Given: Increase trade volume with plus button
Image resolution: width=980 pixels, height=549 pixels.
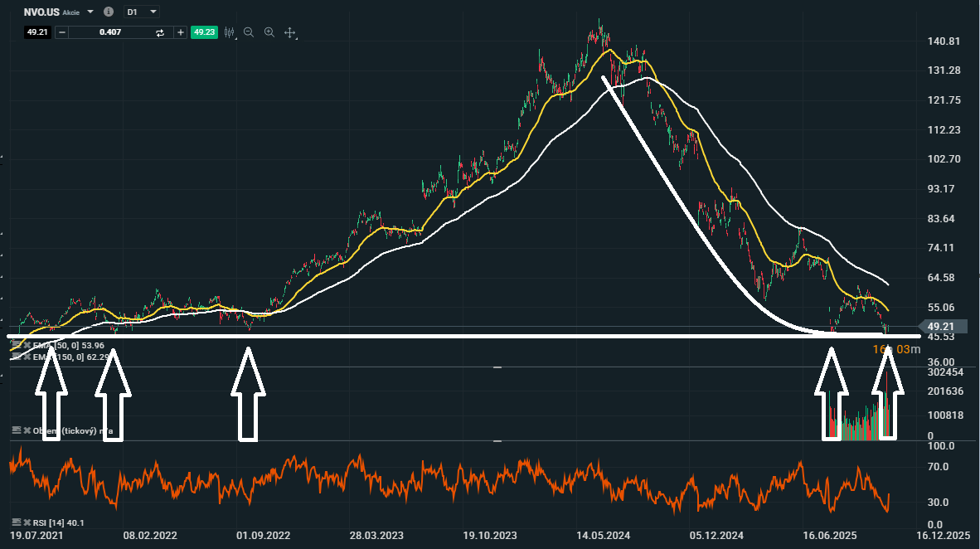Looking at the screenshot, I should [x=180, y=32].
